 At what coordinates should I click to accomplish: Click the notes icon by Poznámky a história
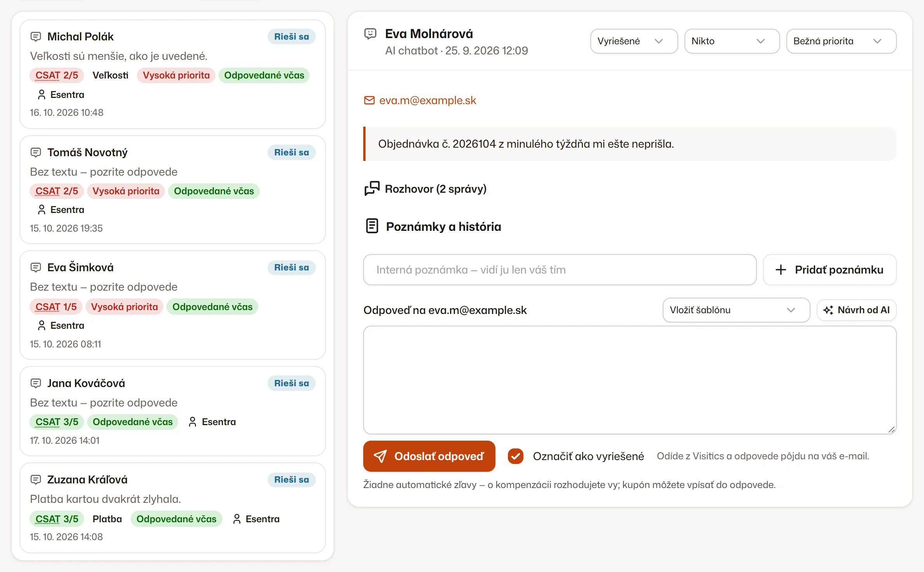click(x=372, y=226)
